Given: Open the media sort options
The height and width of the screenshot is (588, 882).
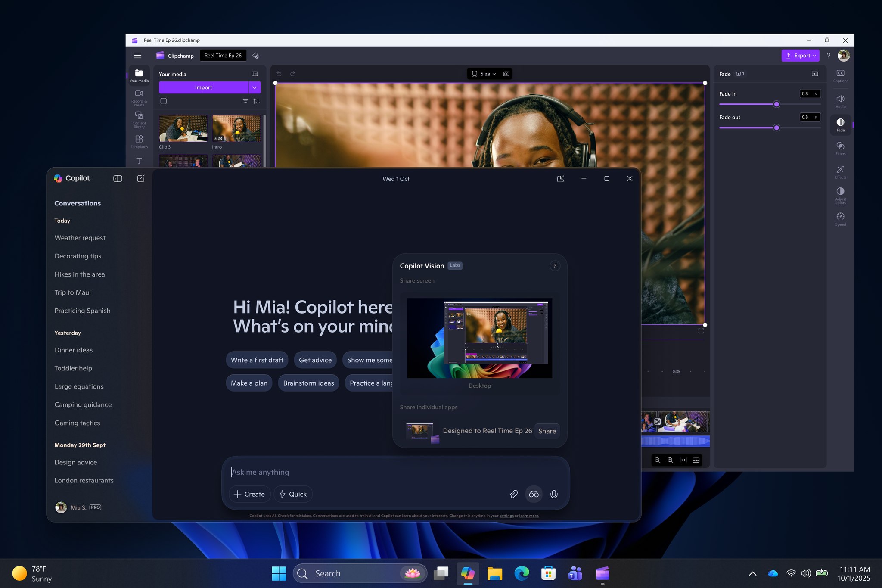Looking at the screenshot, I should tap(256, 101).
